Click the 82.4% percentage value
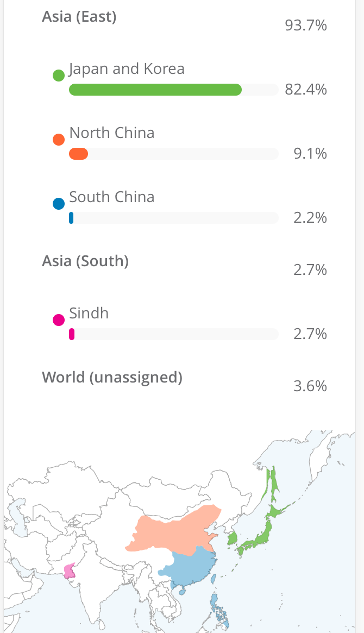The height and width of the screenshot is (633, 364). coord(306,90)
